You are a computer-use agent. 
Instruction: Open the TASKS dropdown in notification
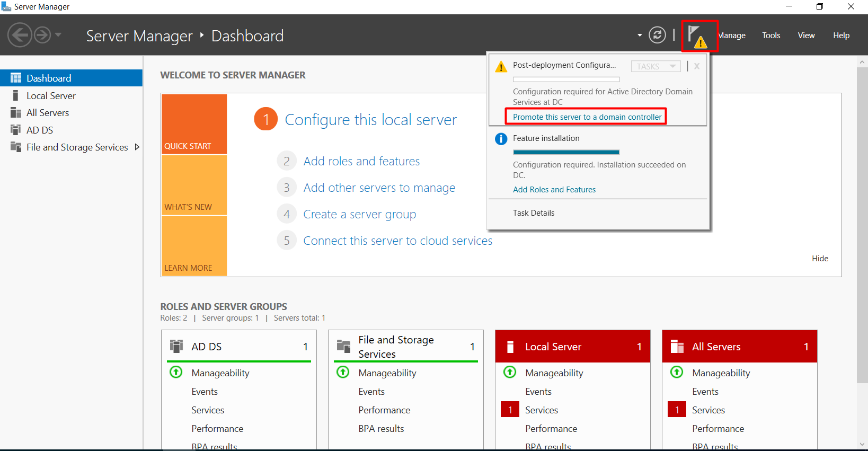(656, 66)
